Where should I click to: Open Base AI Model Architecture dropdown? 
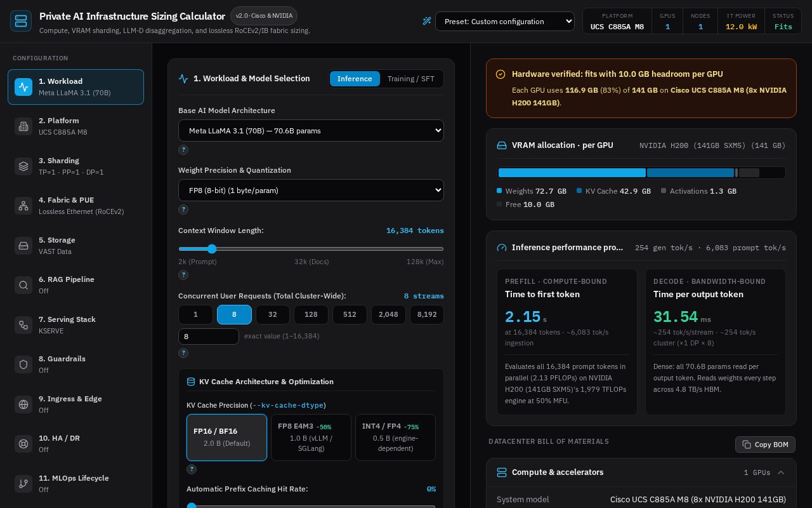pos(311,131)
